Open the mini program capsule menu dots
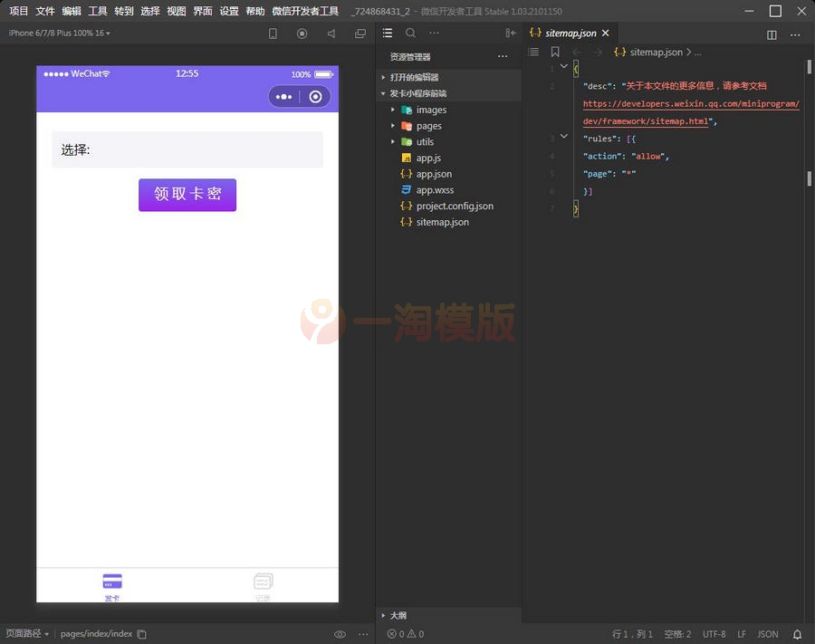This screenshot has width=815, height=644. pos(283,97)
